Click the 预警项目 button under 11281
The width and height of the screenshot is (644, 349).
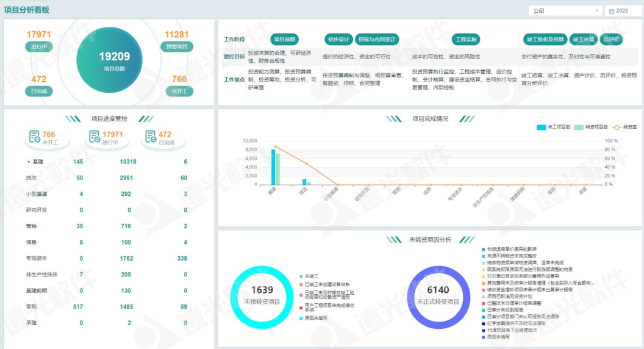[177, 47]
